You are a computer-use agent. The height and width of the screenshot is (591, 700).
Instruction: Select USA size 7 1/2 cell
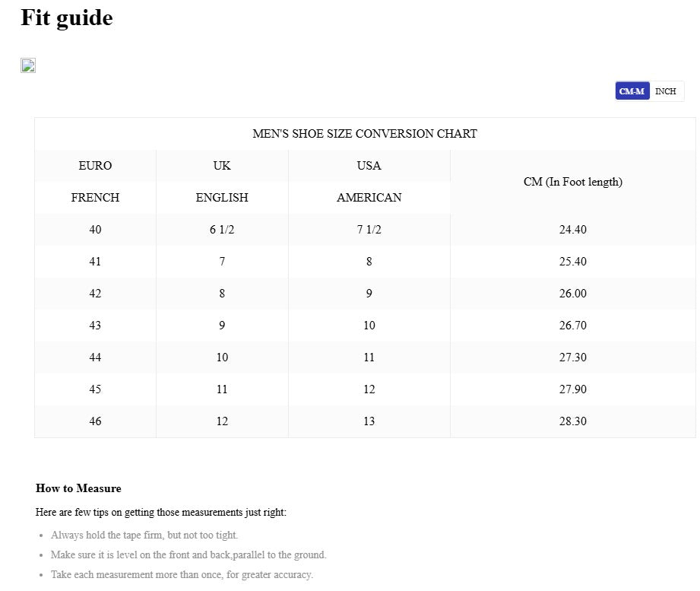pyautogui.click(x=369, y=230)
